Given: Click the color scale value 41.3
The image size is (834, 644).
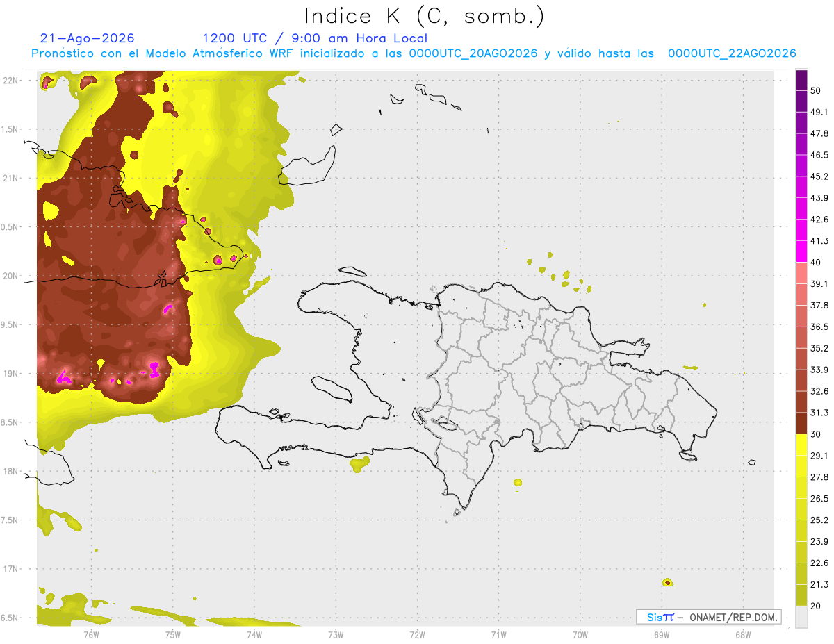Looking at the screenshot, I should 819,242.
